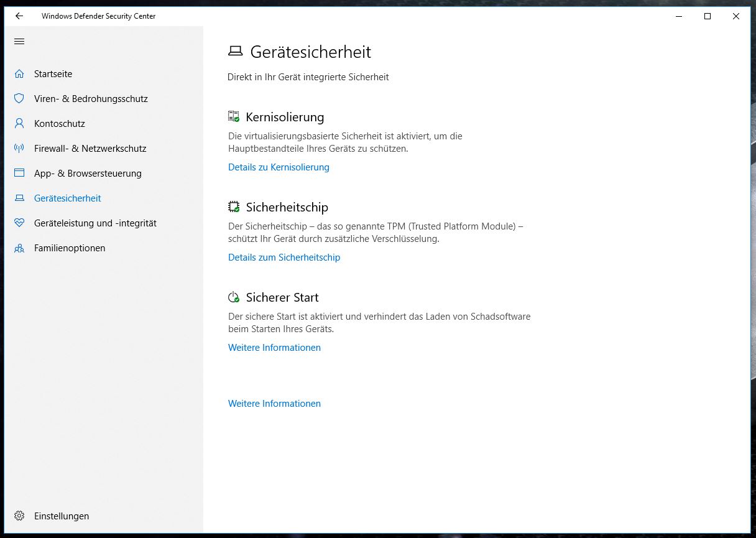
Task: Click the Kernisolierung status icon
Action: tap(234, 116)
